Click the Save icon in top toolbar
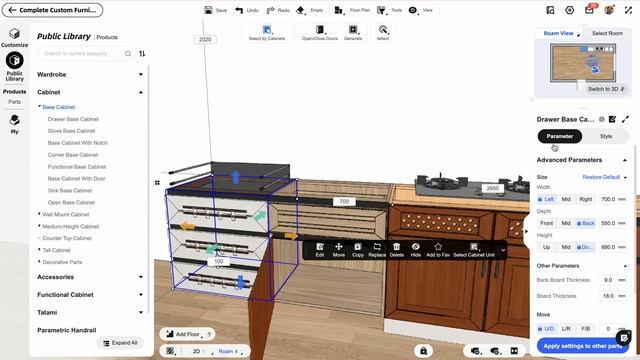The image size is (640, 360). 208,10
